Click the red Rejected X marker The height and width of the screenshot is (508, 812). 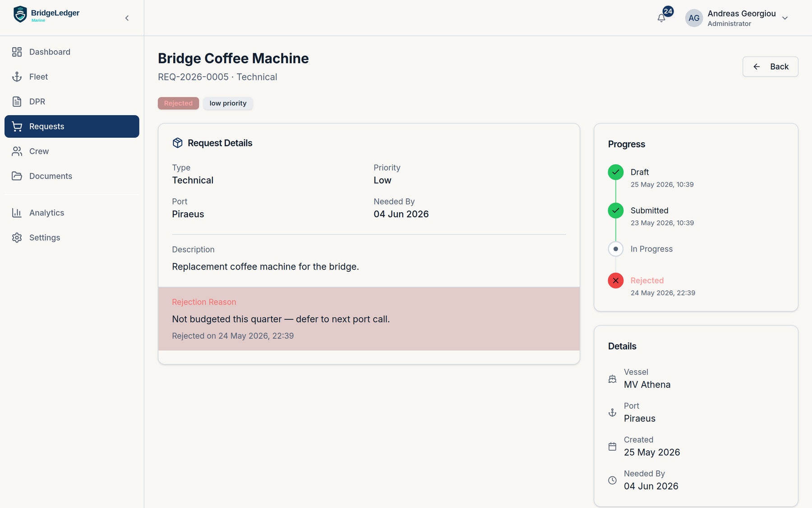615,280
